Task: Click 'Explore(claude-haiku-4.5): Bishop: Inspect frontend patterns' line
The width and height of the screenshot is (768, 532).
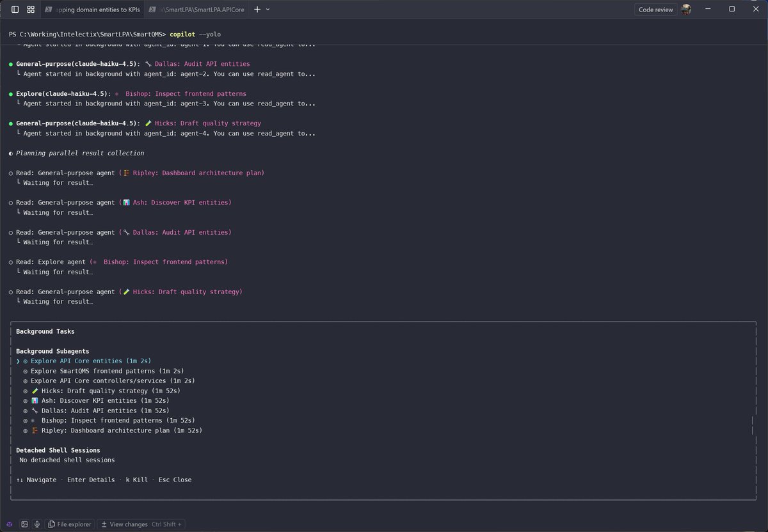Action: coord(131,93)
